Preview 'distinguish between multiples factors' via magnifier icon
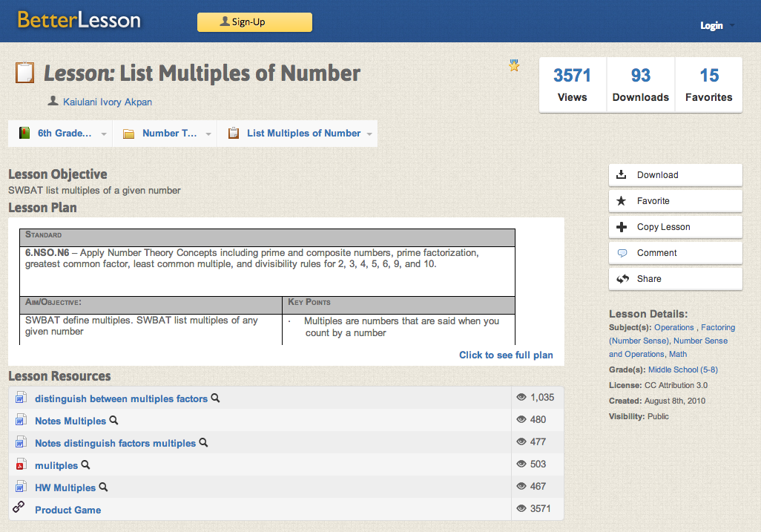The image size is (761, 532). pyautogui.click(x=216, y=398)
